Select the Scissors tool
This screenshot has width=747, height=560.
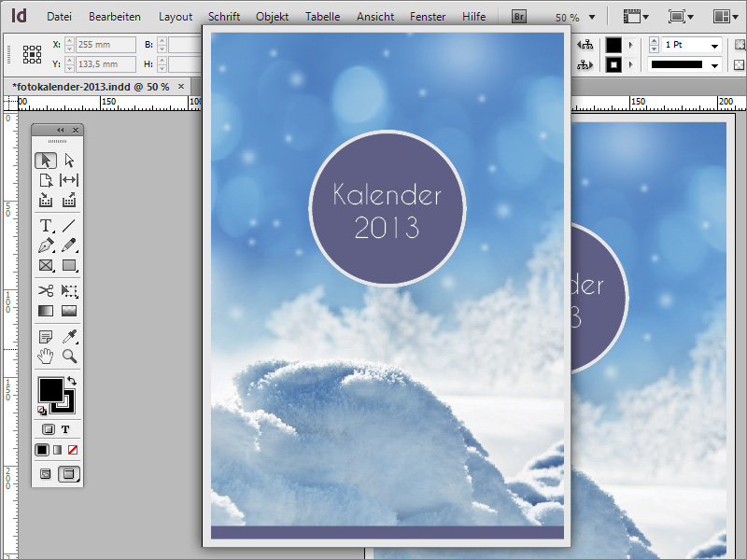pos(45,290)
